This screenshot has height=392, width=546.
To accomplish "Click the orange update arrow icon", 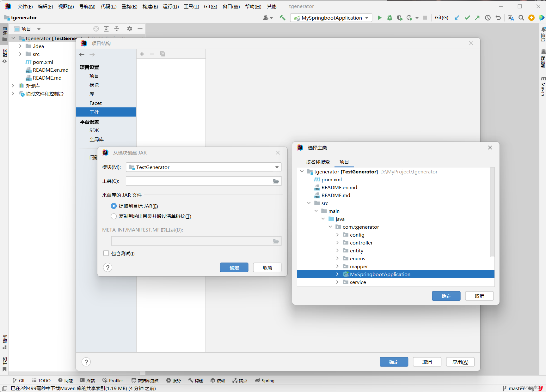I will (531, 18).
